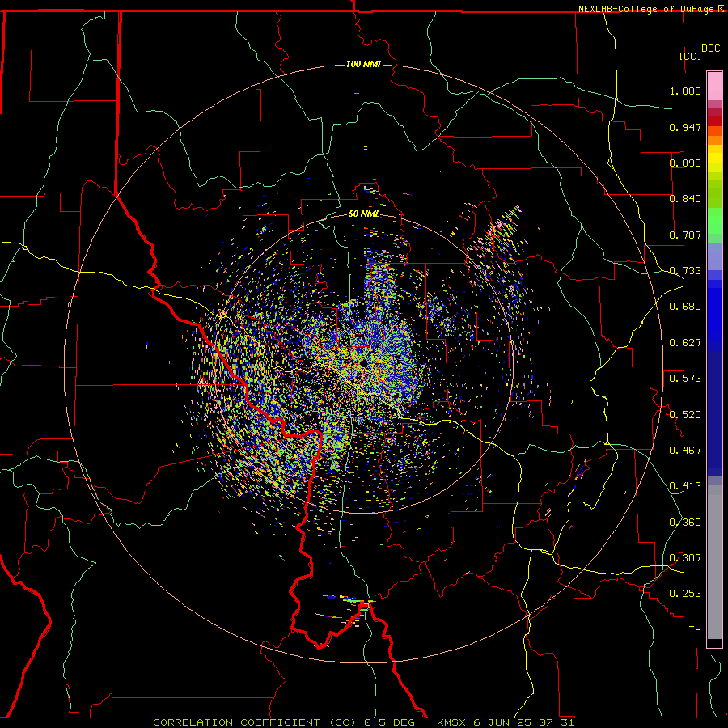
Task: Pick the gray swatch on the color bar
Action: click(714, 562)
